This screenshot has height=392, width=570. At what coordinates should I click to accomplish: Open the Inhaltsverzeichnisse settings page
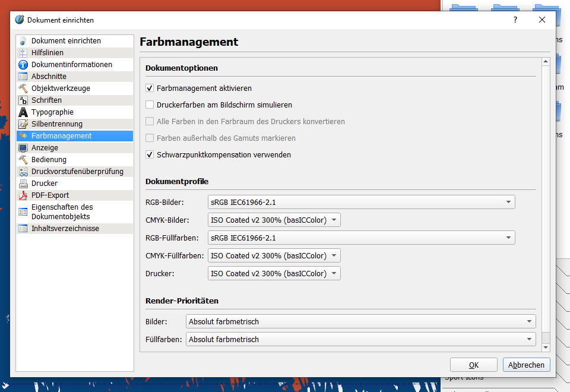click(65, 229)
